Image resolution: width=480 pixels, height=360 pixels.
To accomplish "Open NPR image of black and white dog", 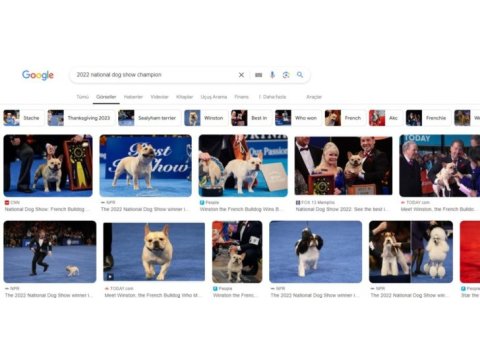I will click(316, 252).
